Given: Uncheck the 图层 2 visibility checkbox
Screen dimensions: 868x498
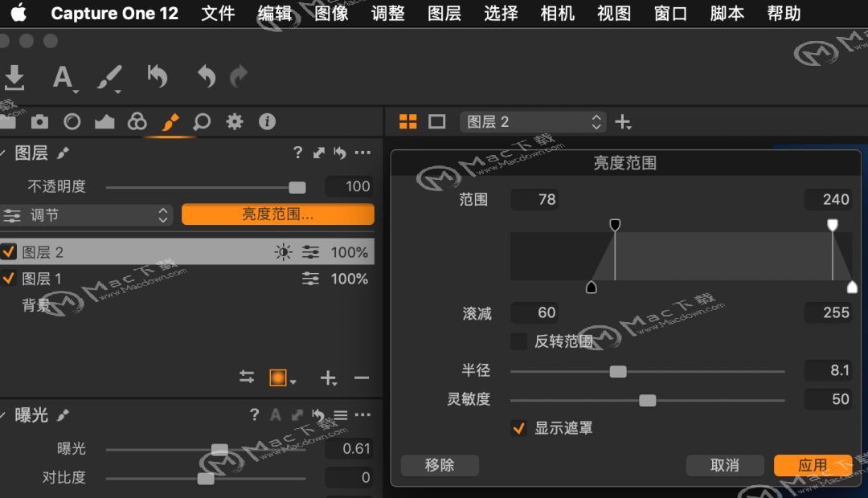Looking at the screenshot, I should click(9, 251).
